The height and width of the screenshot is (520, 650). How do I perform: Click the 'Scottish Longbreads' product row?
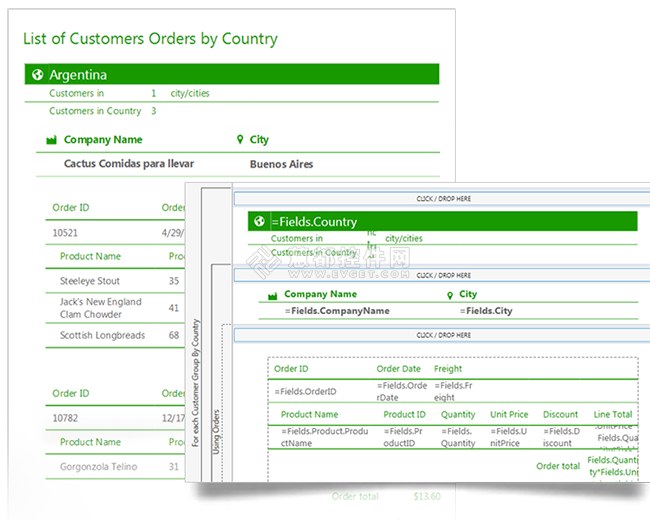point(102,335)
